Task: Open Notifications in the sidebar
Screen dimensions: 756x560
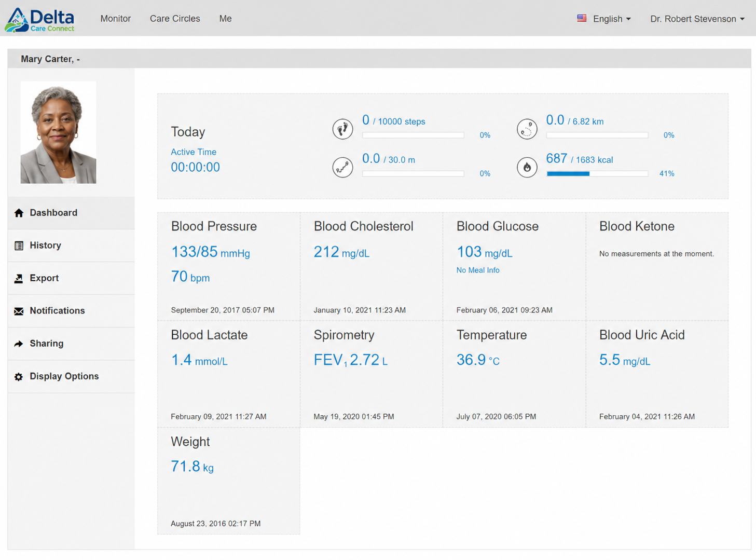Action: coord(71,311)
